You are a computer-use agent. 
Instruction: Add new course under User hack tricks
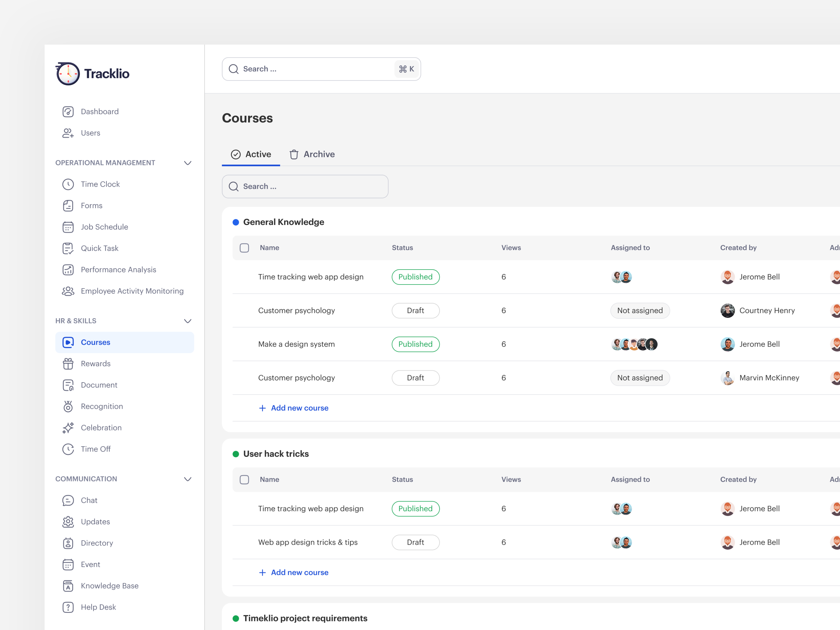click(x=293, y=572)
